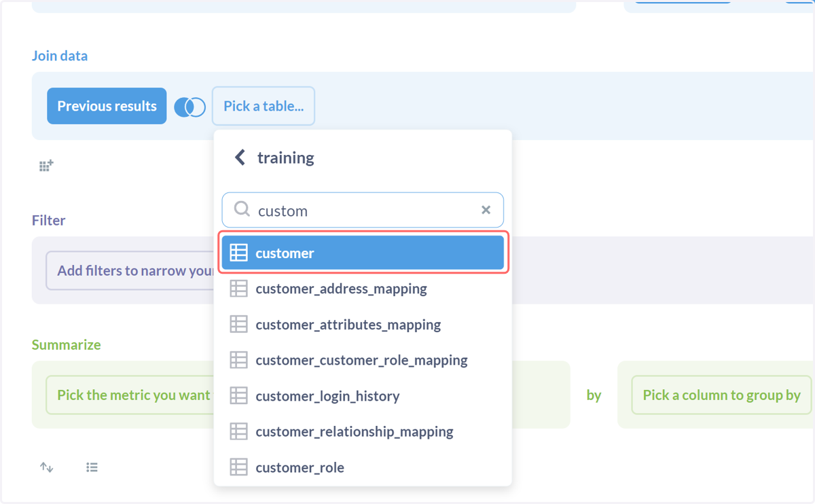Viewport: 815px width, 504px height.
Task: Click table icon beside customer_role
Action: coord(238,467)
